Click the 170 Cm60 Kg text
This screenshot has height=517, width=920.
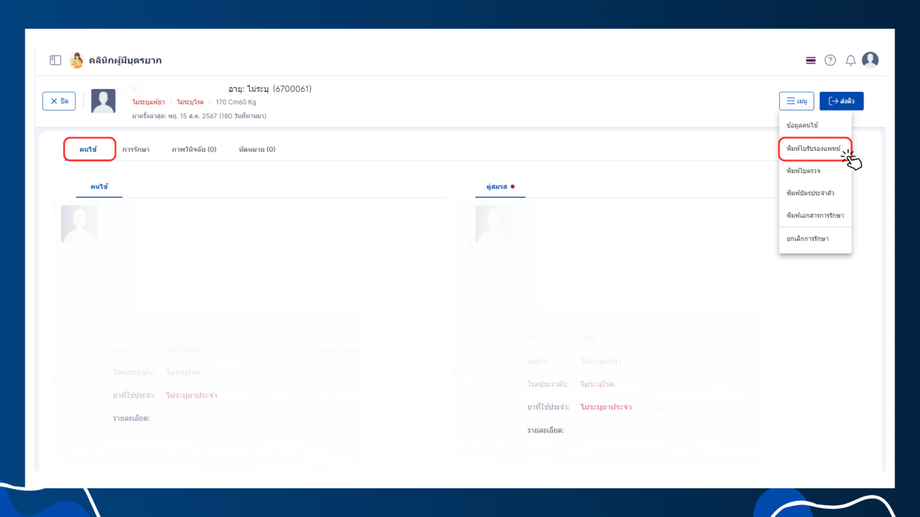pyautogui.click(x=236, y=102)
